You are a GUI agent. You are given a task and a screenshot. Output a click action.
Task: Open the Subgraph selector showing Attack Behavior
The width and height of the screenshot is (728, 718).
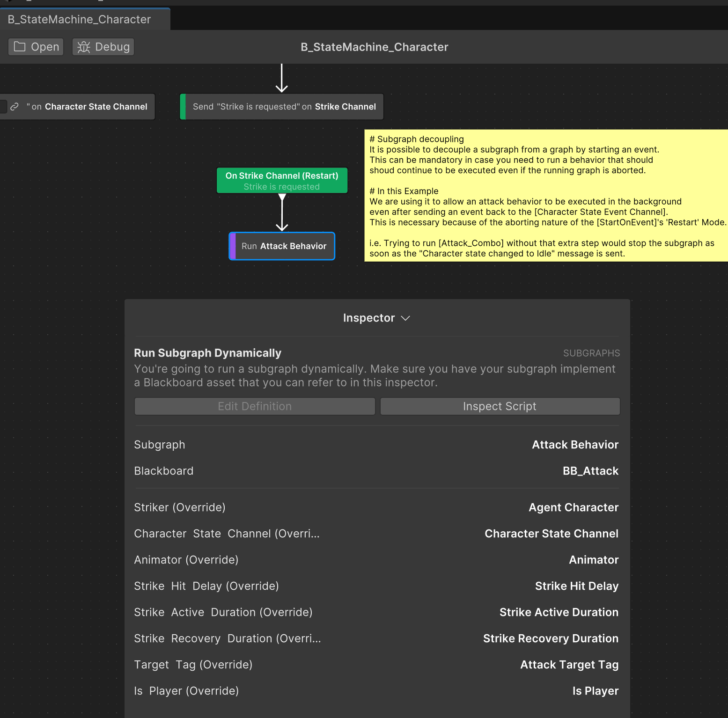575,445
